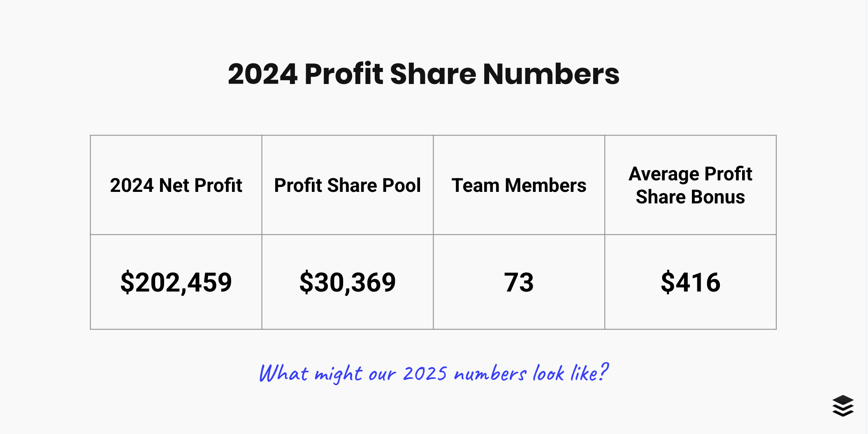Screen dimensions: 868x434
Task: Click the word Share in the title
Action: [x=433, y=74]
